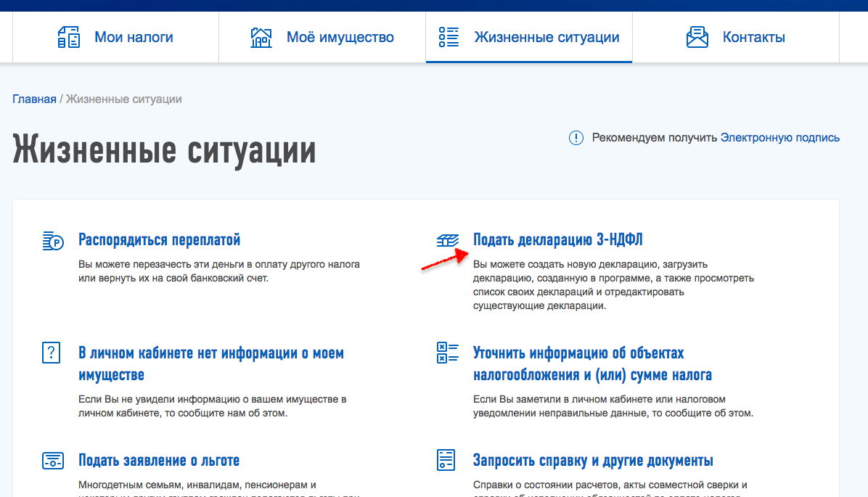This screenshot has width=868, height=497.
Task: Click the benefits application icon
Action: [53, 461]
